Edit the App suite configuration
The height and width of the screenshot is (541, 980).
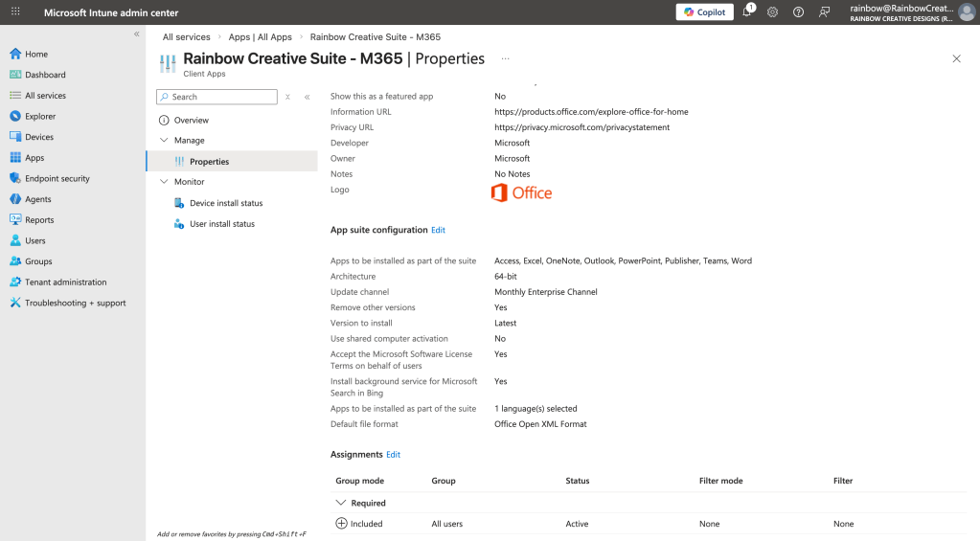coord(438,230)
